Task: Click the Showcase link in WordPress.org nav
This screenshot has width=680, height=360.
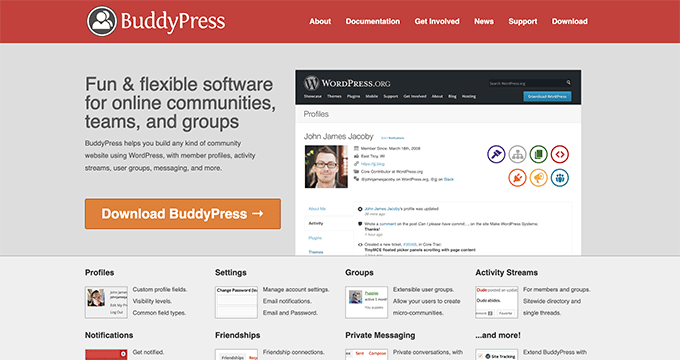Action: tap(313, 96)
